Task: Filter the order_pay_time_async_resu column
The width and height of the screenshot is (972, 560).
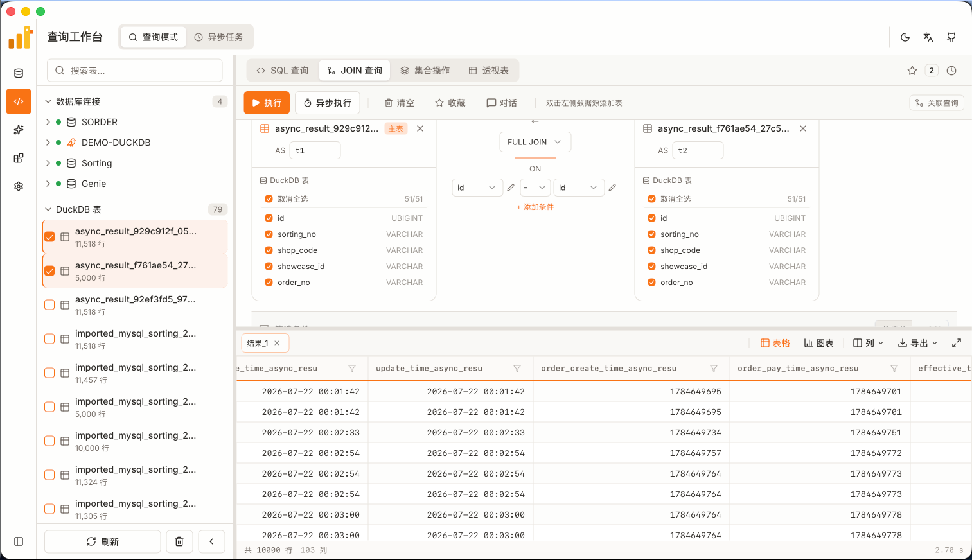Action: [894, 368]
